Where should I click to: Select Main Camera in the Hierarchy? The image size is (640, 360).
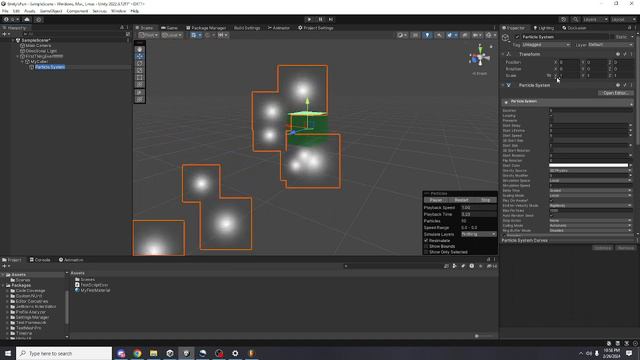pos(38,46)
